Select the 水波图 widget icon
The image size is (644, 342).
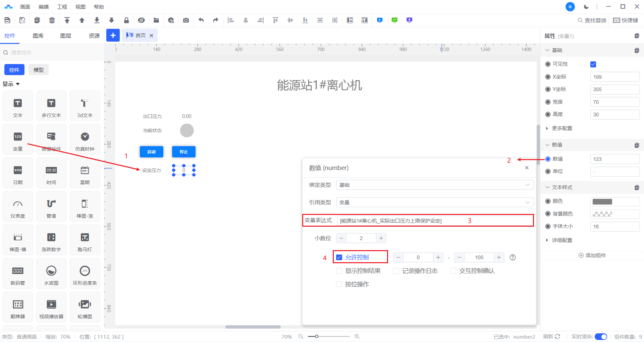(51, 274)
